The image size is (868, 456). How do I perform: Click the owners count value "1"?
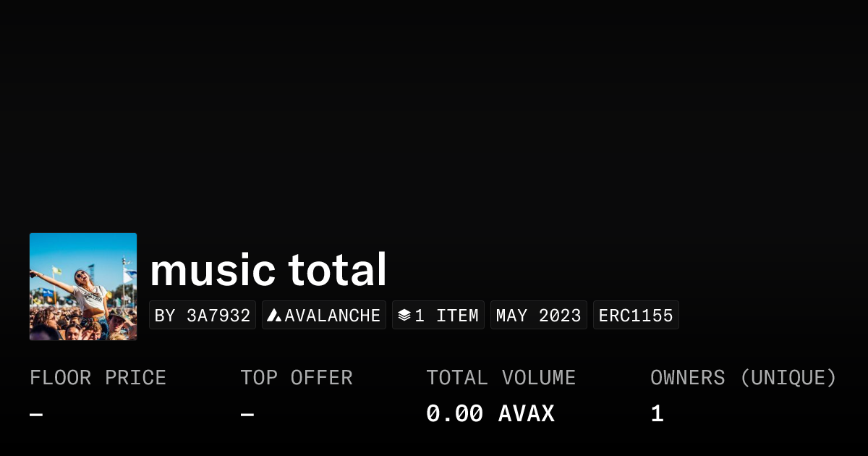pos(657,414)
